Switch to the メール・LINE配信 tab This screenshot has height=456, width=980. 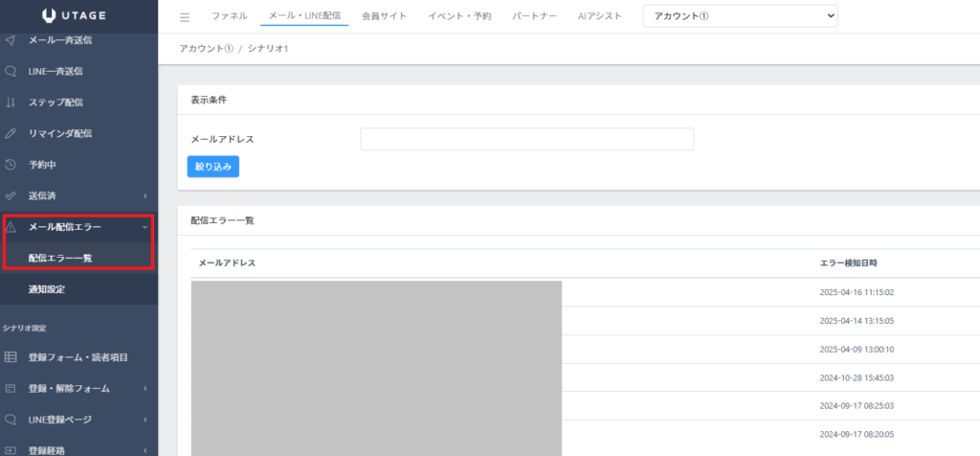click(x=304, y=15)
